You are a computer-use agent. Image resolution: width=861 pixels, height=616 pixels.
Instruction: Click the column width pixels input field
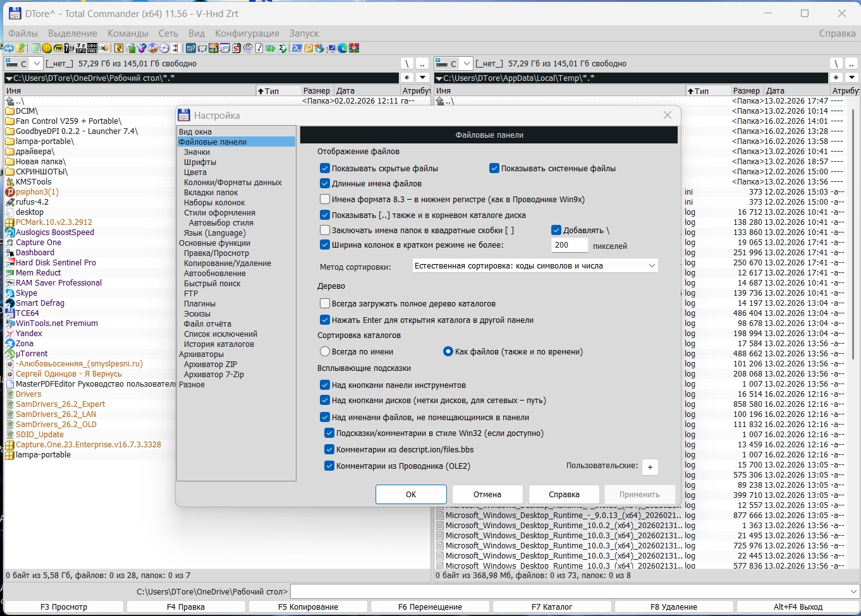(569, 245)
